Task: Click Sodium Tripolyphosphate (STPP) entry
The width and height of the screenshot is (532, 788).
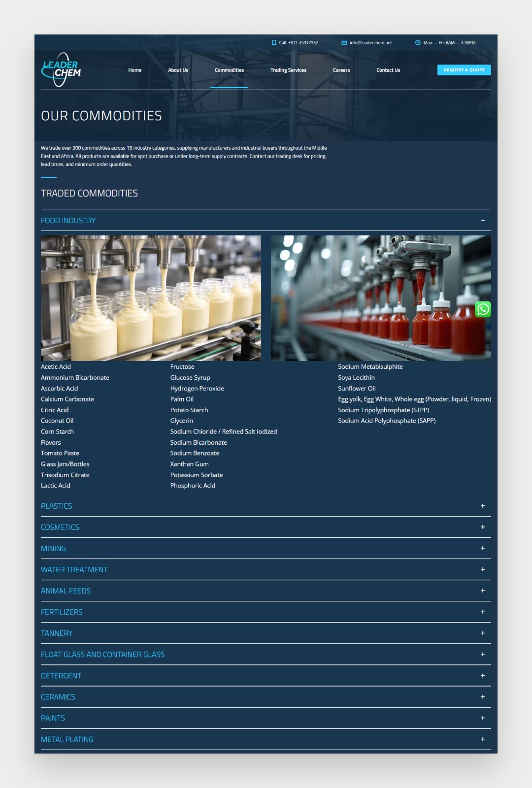Action: click(383, 410)
